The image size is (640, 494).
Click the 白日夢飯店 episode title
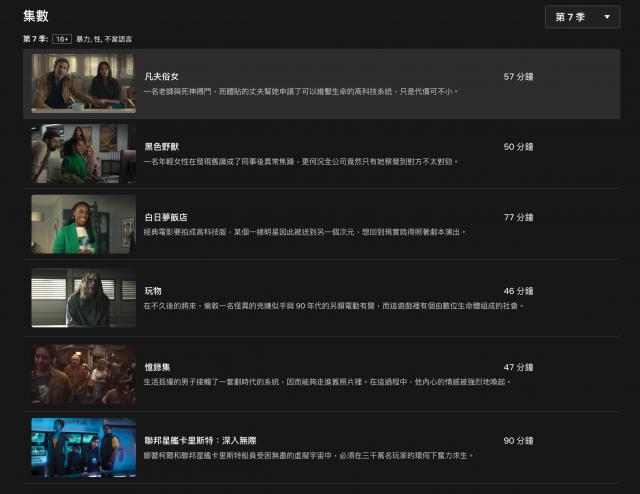point(166,217)
